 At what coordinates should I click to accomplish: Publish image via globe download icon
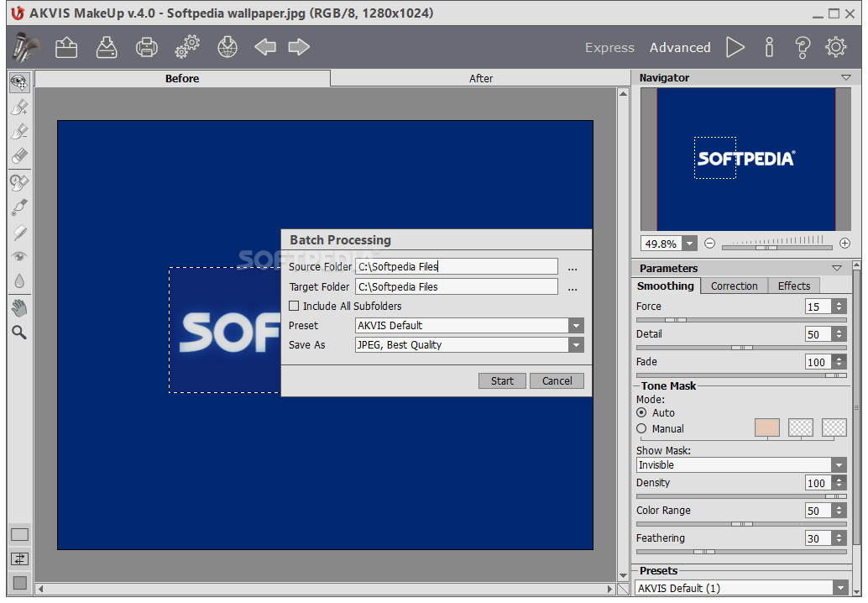(227, 47)
